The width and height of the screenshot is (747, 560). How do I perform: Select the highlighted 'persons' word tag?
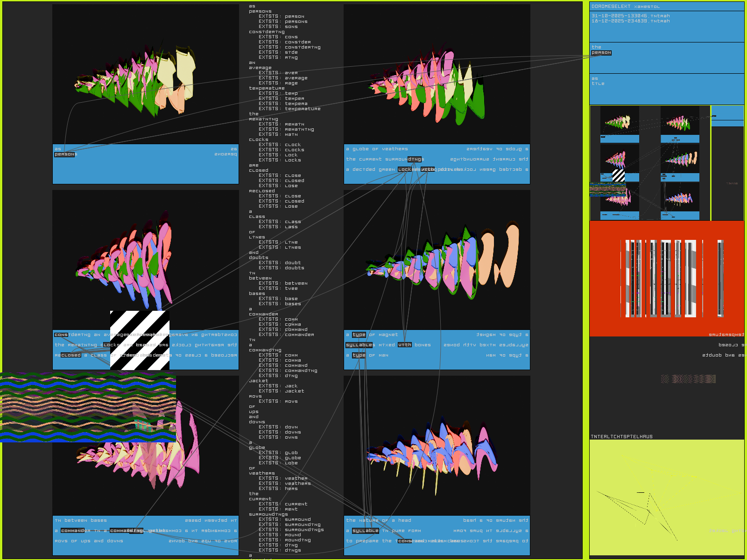tap(65, 154)
